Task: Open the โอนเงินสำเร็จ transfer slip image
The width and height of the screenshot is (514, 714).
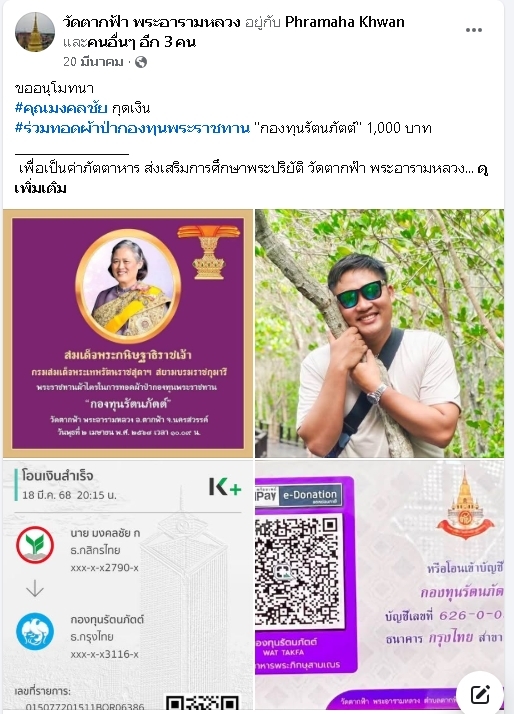Action: point(128,585)
